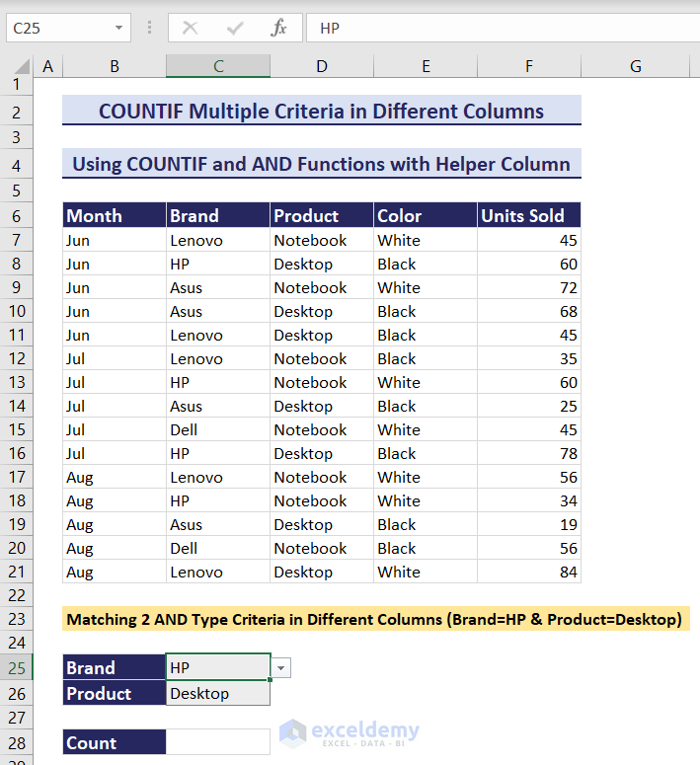Image resolution: width=700 pixels, height=765 pixels.
Task: Click the Enter checkmark formula bar icon
Action: [x=235, y=28]
